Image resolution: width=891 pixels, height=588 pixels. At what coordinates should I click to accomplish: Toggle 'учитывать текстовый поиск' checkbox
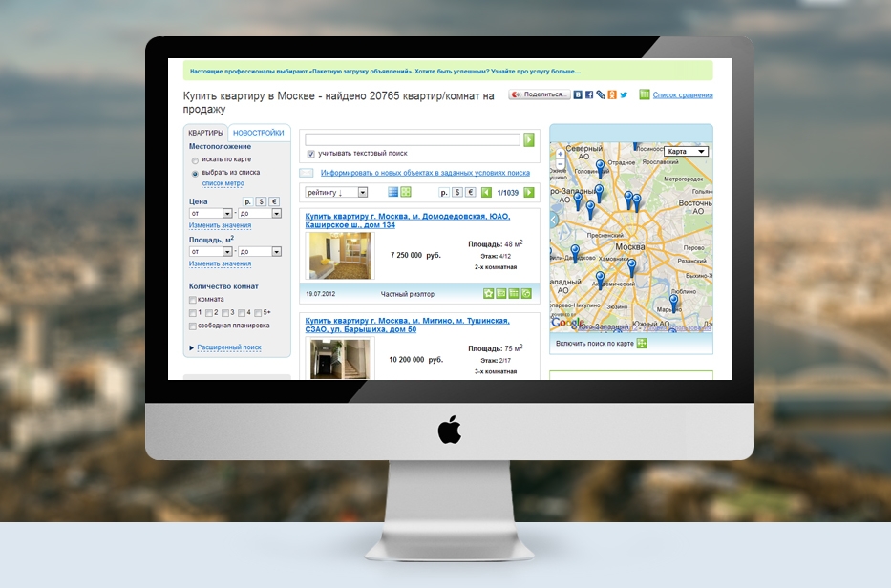click(x=311, y=154)
